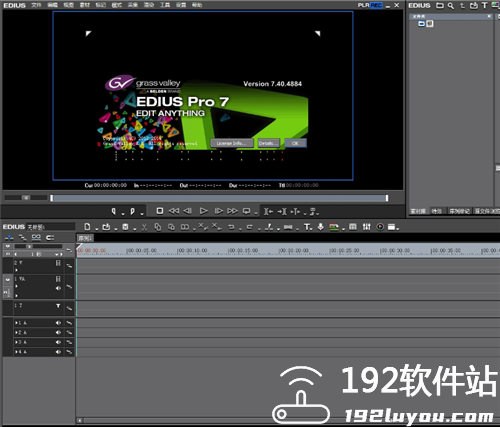Click the create title T icon
The image size is (500, 427).
click(x=307, y=227)
